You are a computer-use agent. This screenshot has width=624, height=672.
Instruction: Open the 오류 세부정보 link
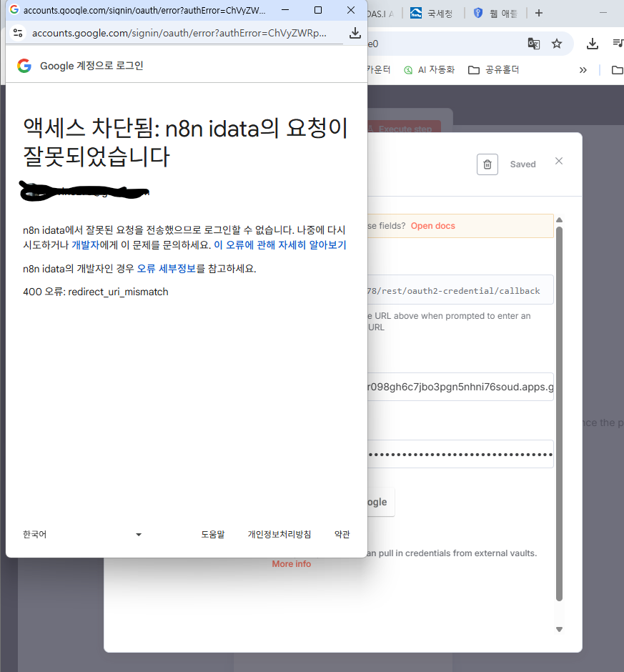(x=167, y=269)
